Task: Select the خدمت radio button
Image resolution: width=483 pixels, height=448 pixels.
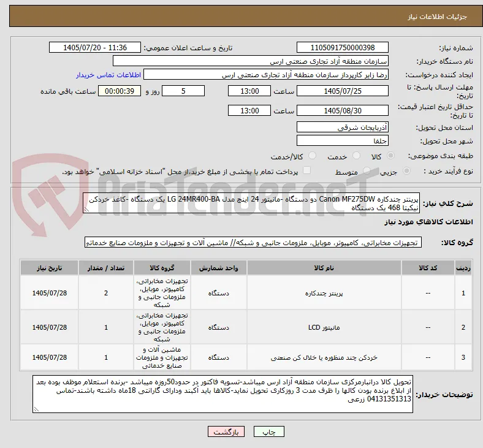Action: pyautogui.click(x=356, y=156)
